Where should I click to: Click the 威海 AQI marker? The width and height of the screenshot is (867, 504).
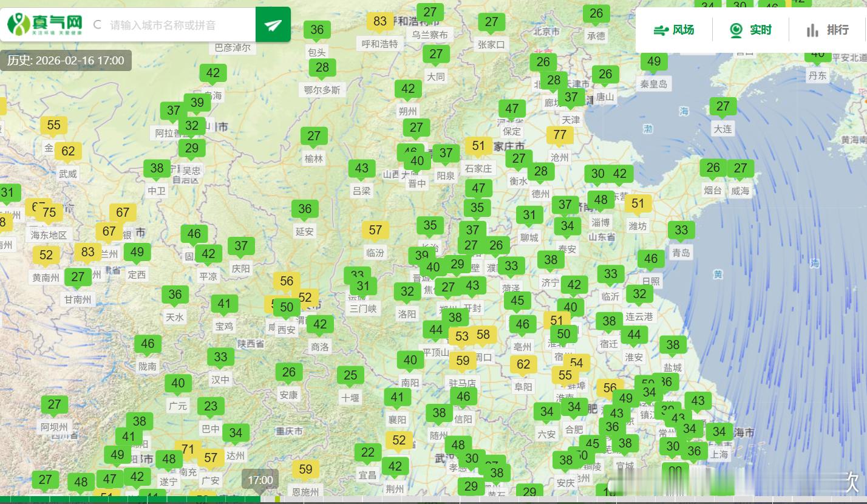pos(740,170)
